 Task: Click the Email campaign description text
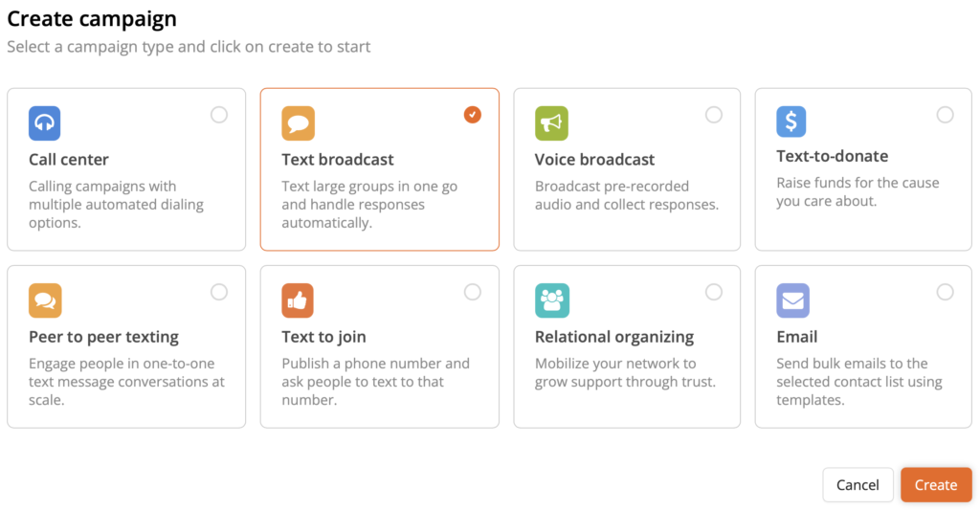[x=858, y=382]
